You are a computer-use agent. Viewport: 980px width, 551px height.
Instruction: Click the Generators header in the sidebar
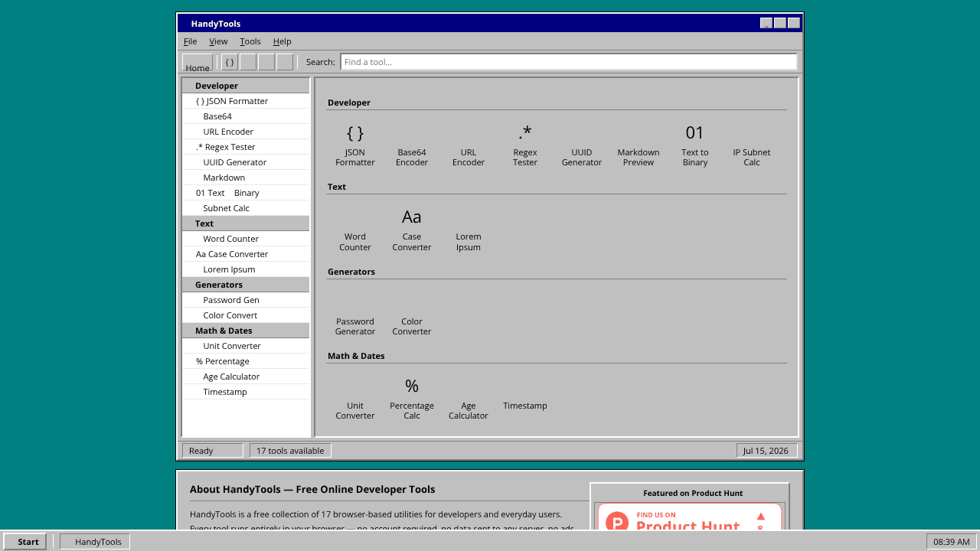pos(246,285)
